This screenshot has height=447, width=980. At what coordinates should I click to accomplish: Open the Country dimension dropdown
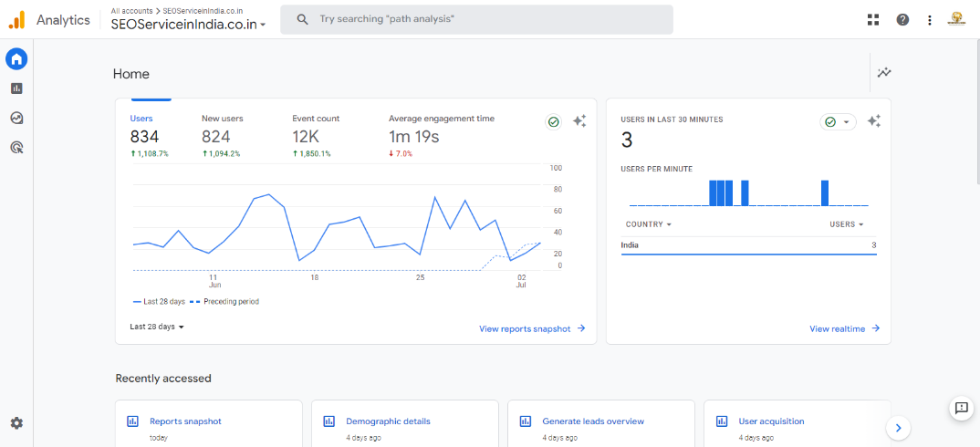(x=648, y=224)
